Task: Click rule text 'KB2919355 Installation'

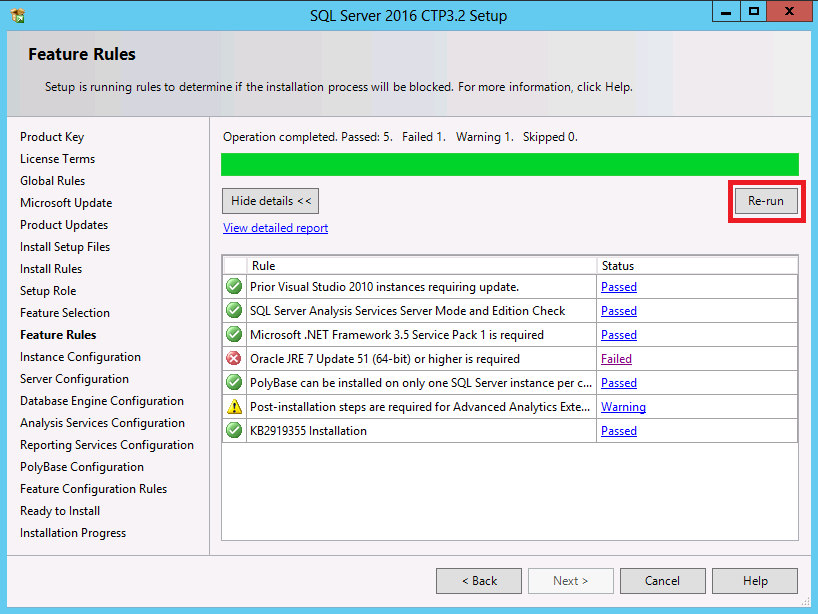Action: click(308, 431)
